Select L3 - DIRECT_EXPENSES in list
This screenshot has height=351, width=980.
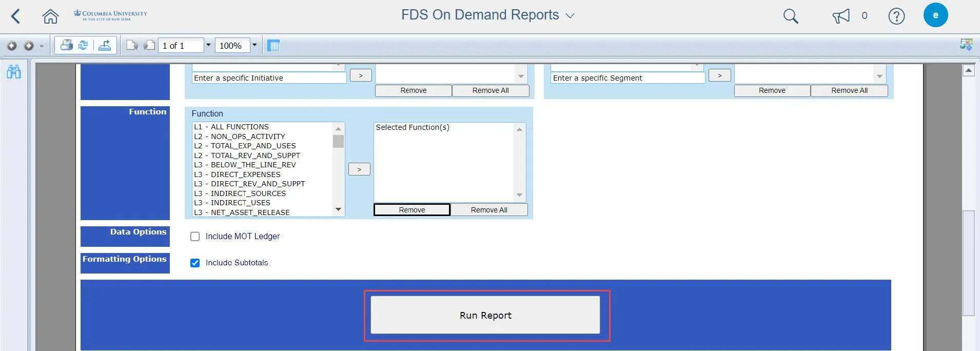(262, 174)
